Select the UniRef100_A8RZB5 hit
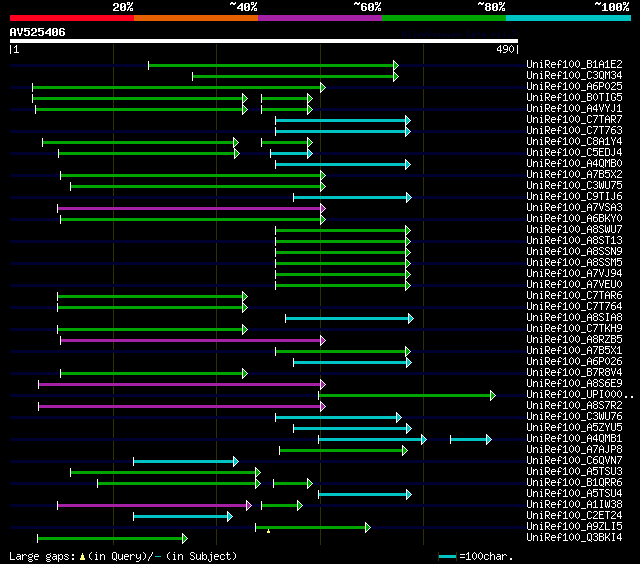640x564 pixels. (x=574, y=340)
